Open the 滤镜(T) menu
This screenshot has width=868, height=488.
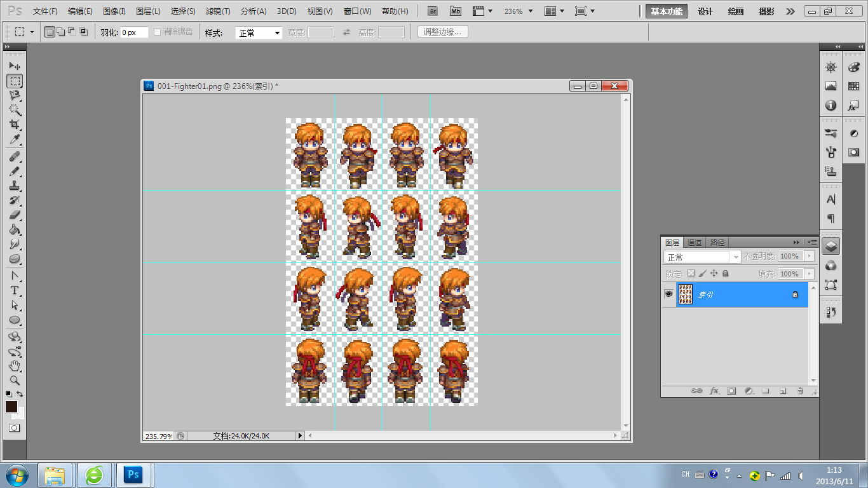[x=218, y=11]
